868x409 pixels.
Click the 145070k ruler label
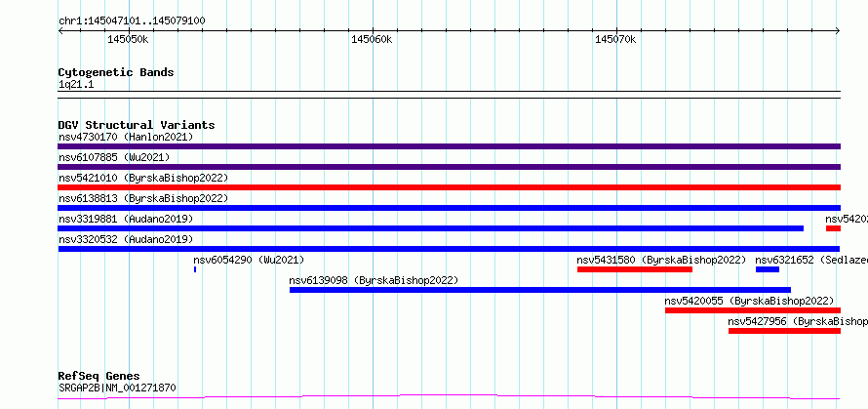pos(615,39)
